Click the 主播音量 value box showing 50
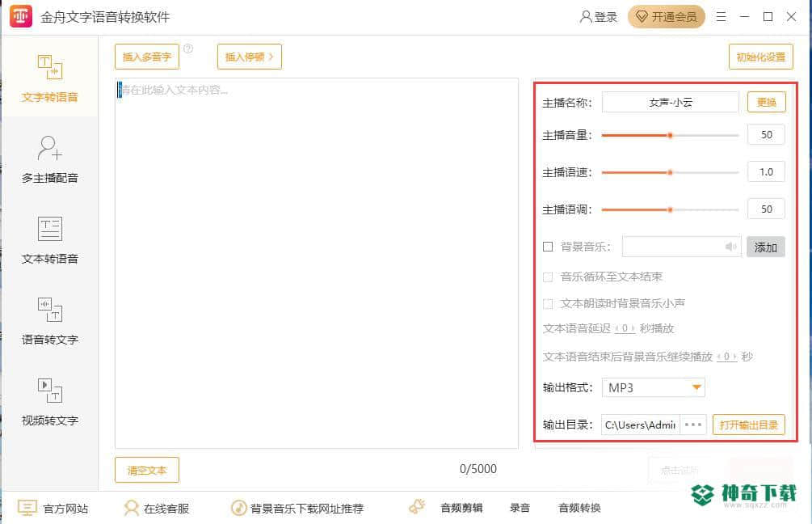The width and height of the screenshot is (812, 524). click(x=767, y=135)
